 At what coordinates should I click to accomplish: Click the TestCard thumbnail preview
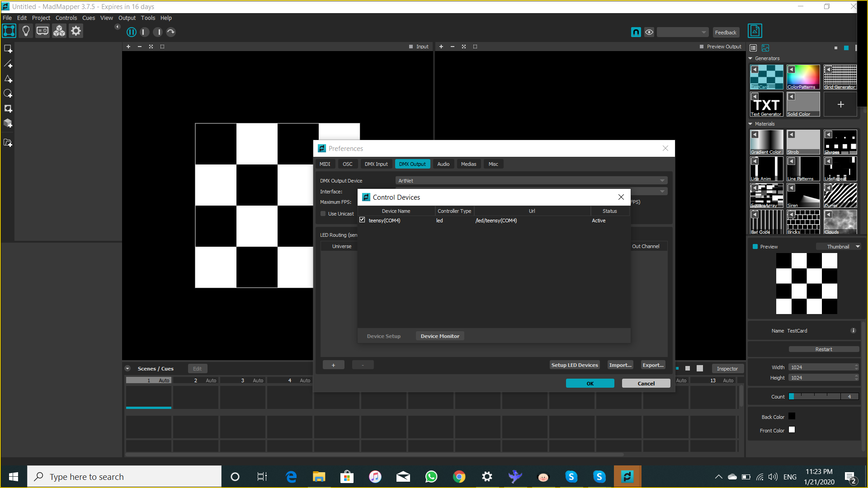[x=807, y=284]
